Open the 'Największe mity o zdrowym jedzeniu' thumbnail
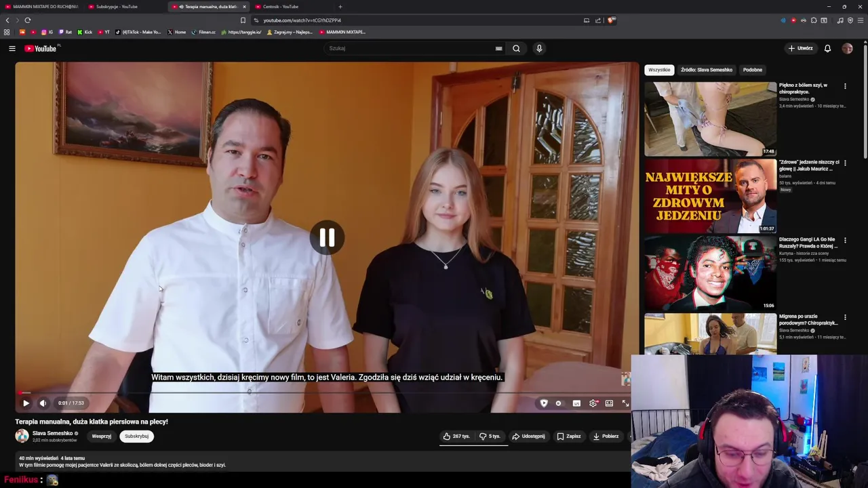Image resolution: width=868 pixels, height=488 pixels. pos(710,196)
